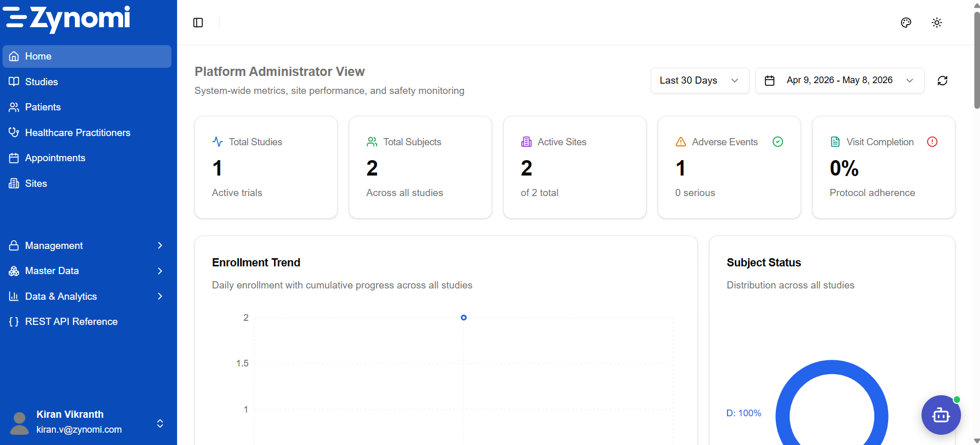This screenshot has width=980, height=445.
Task: Open the Patients page
Action: pos(87,107)
